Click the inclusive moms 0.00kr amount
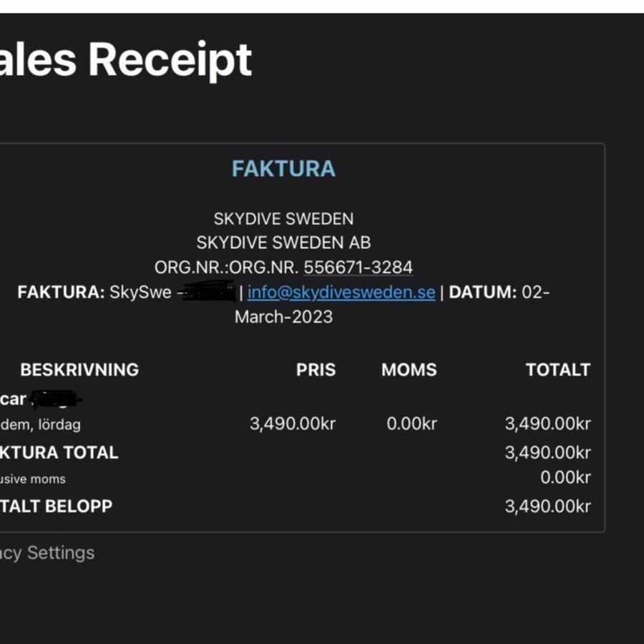 pyautogui.click(x=565, y=477)
